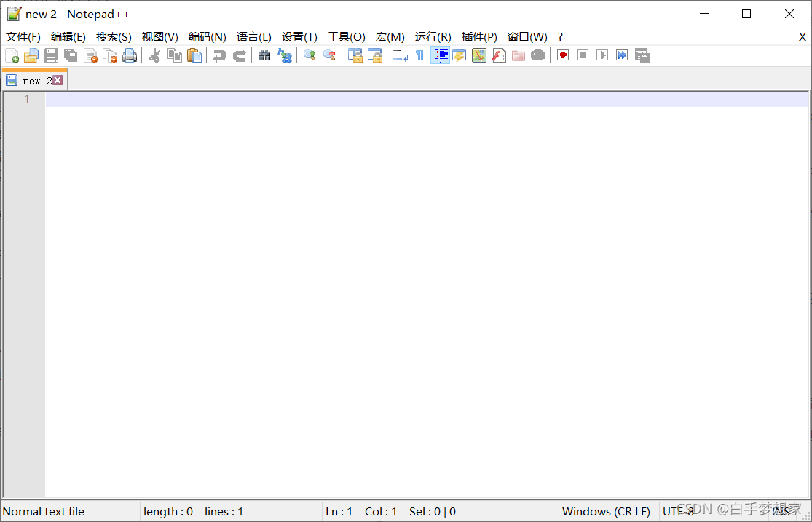The height and width of the screenshot is (522, 812).
Task: Click the stop macro recording icon
Action: 583,55
